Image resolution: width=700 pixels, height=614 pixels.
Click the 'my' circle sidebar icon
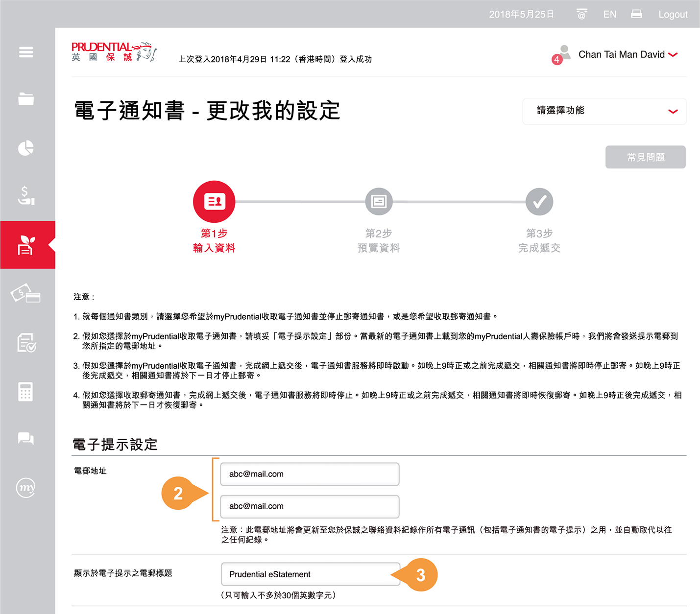[26, 488]
